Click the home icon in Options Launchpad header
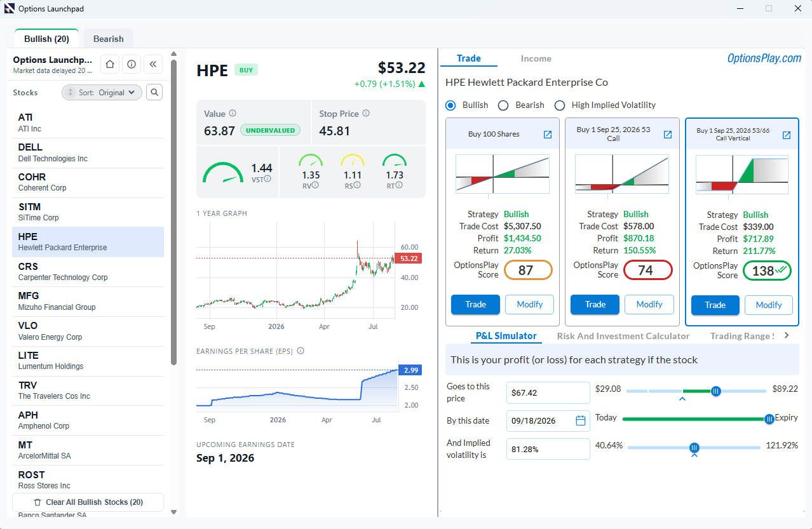 pos(110,64)
